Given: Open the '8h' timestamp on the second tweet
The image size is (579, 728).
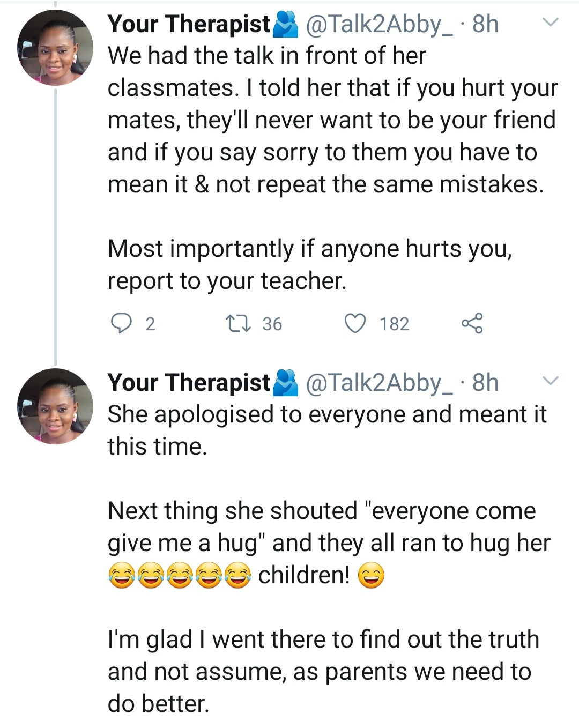Looking at the screenshot, I should (485, 383).
